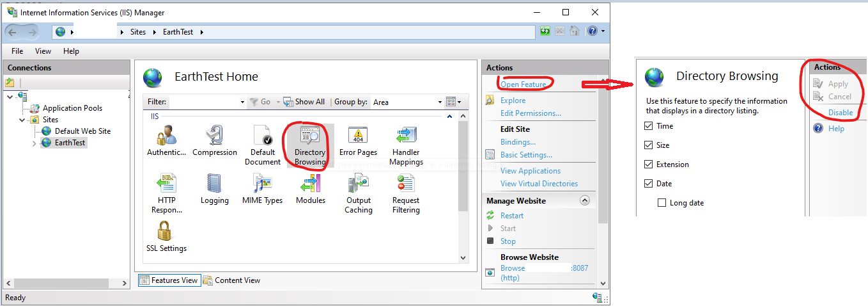Image resolution: width=868 pixels, height=306 pixels.
Task: Open the File menu
Action: coord(17,51)
